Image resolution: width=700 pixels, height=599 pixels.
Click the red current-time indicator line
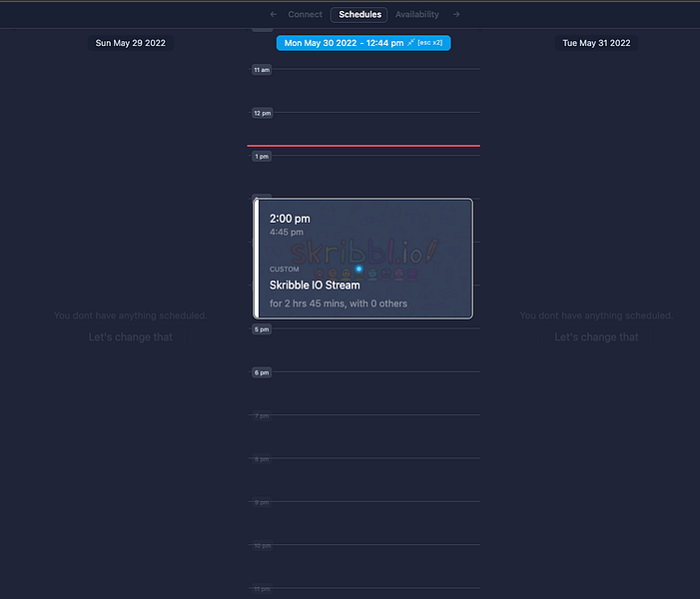point(363,146)
